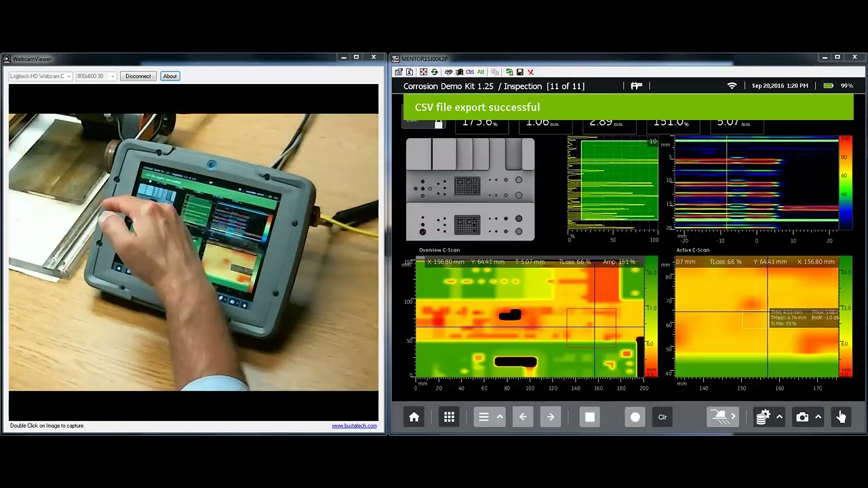Send Ctrl-Alt-Del to the remote device
The image size is (868, 488).
pyautogui.click(x=448, y=72)
